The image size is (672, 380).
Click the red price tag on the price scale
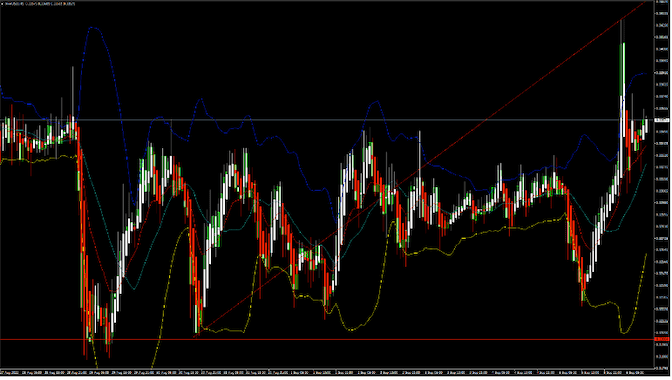click(x=663, y=340)
